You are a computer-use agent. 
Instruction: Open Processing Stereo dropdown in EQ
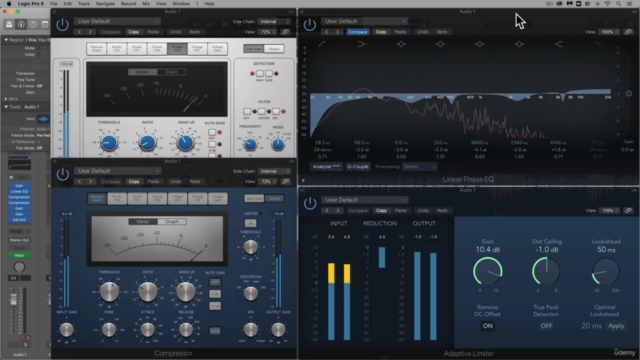point(419,167)
